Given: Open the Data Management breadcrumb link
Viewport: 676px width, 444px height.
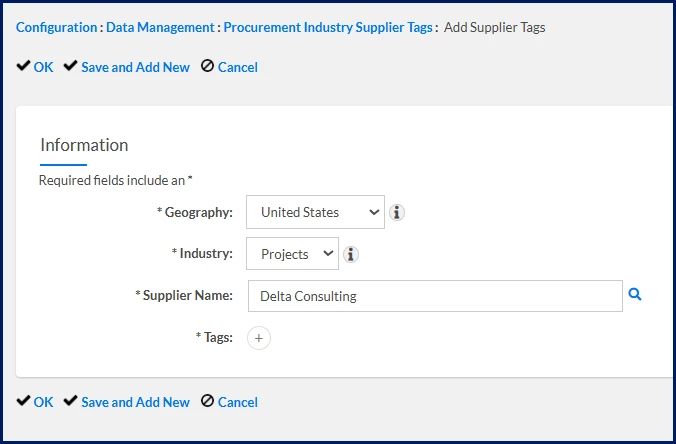Looking at the screenshot, I should [160, 27].
